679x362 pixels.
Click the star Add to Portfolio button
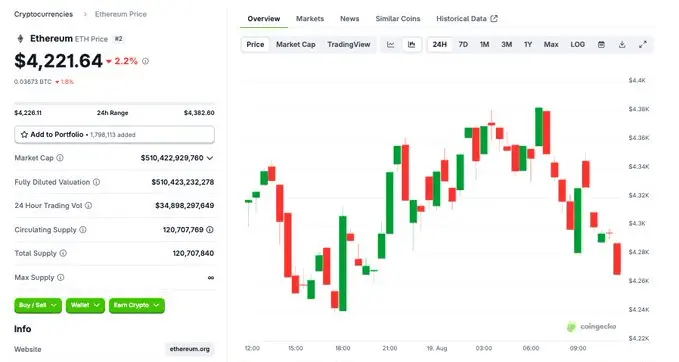pyautogui.click(x=114, y=135)
